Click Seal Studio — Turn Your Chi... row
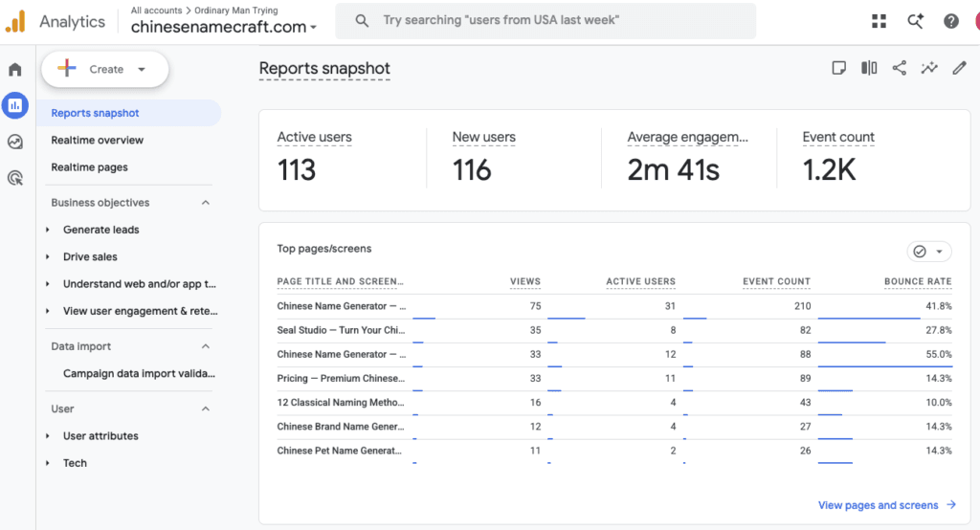Viewport: 980px width, 530px height. tap(614, 331)
